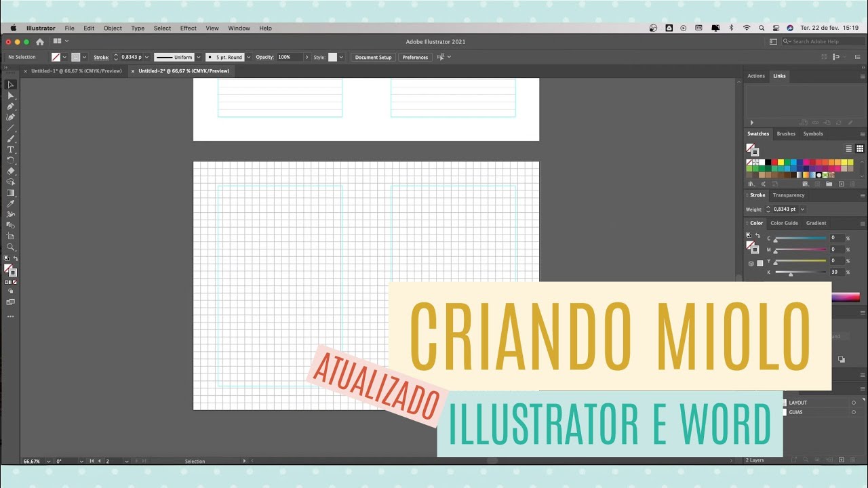This screenshot has width=868, height=488.
Task: Select the Paintbrush tool
Action: pyautogui.click(x=11, y=139)
